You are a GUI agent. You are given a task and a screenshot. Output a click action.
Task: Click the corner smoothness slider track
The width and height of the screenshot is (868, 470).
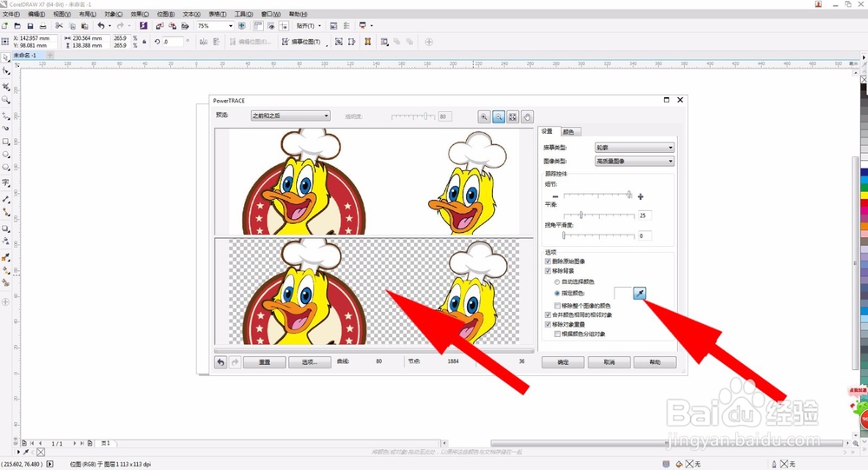[599, 235]
